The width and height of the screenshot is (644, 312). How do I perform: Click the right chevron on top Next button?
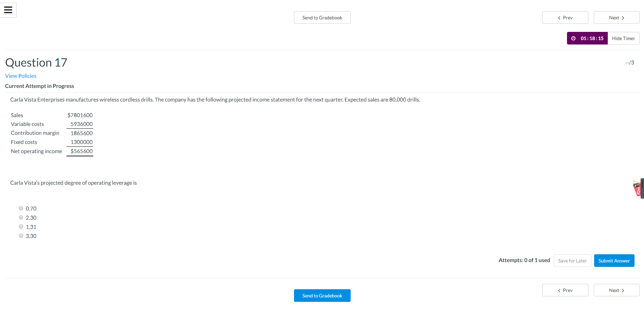point(623,17)
